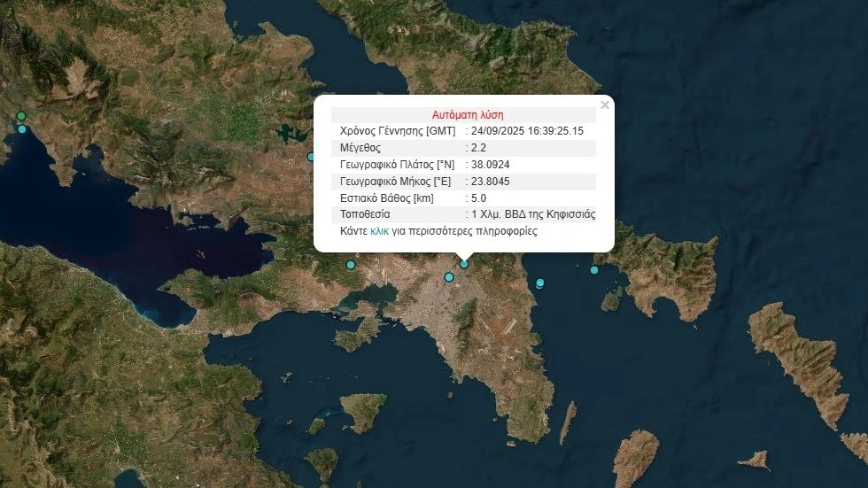This screenshot has width=868, height=488.
Task: Open the 'κλικ' link for more information
Action: pos(379,231)
